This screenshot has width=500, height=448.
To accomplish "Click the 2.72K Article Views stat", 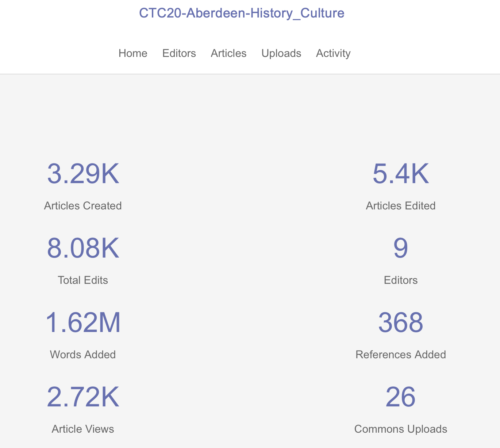I will (82, 397).
